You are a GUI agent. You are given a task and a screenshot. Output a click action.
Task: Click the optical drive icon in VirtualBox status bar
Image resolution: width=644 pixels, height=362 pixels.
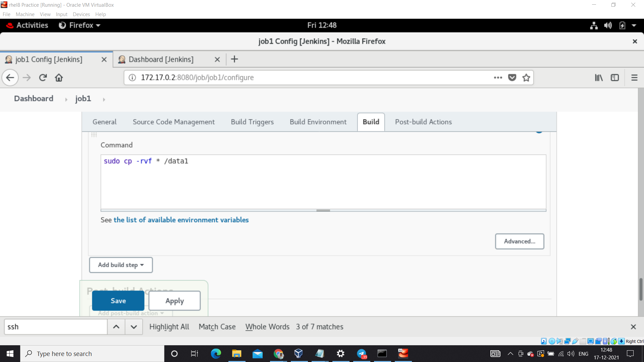(x=552, y=341)
